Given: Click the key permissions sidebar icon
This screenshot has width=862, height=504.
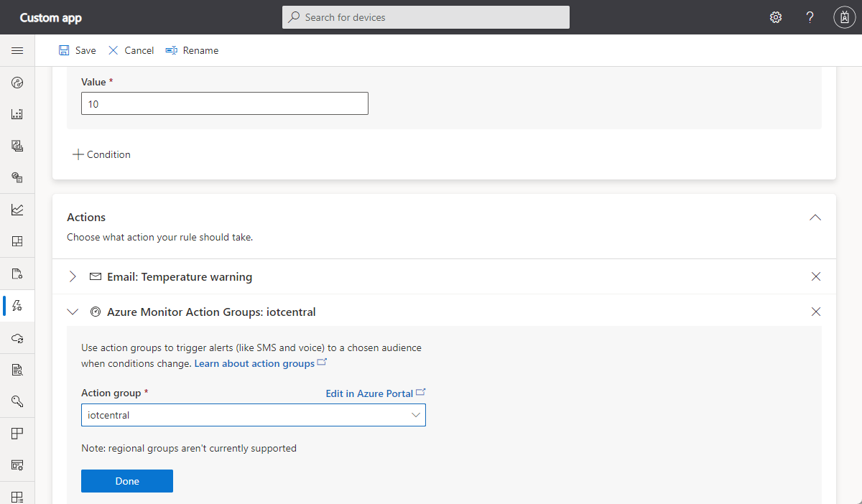Looking at the screenshot, I should click(x=17, y=401).
